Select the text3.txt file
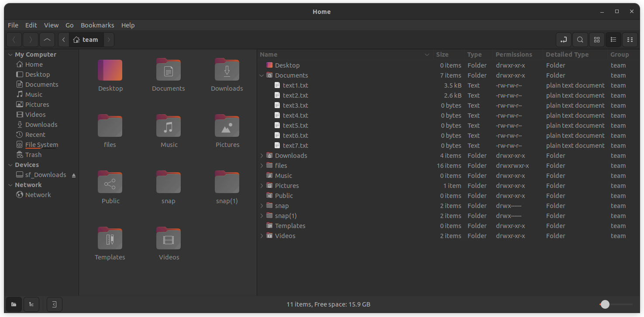 point(296,105)
